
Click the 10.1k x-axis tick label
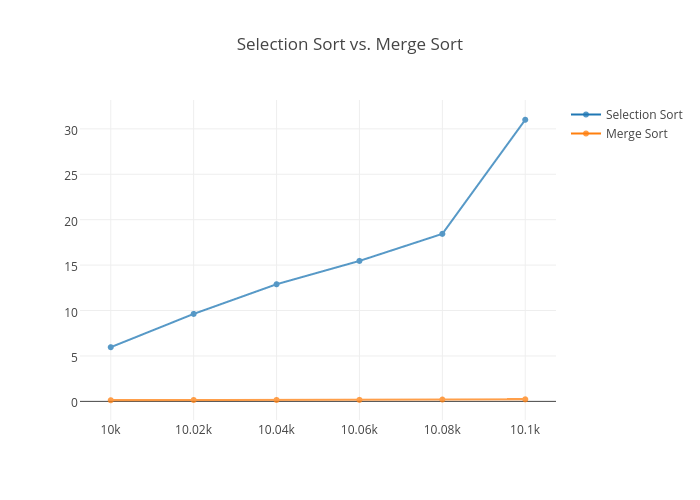[525, 430]
